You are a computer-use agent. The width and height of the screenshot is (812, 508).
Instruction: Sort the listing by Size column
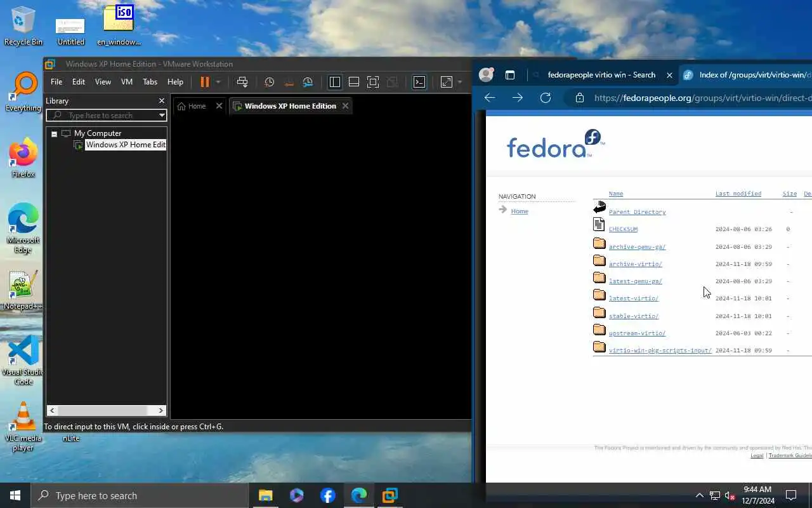click(x=790, y=194)
